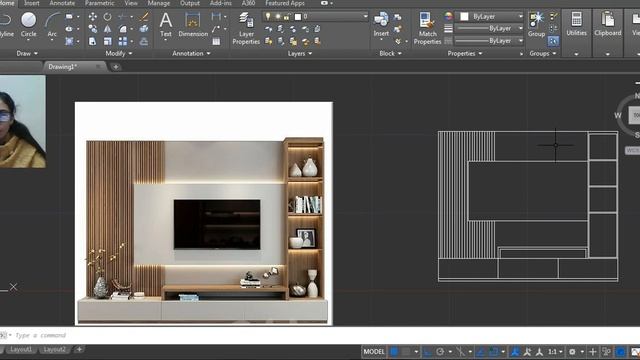The width and height of the screenshot is (640, 360).
Task: Click the color wheel object color icon
Action: (448, 17)
